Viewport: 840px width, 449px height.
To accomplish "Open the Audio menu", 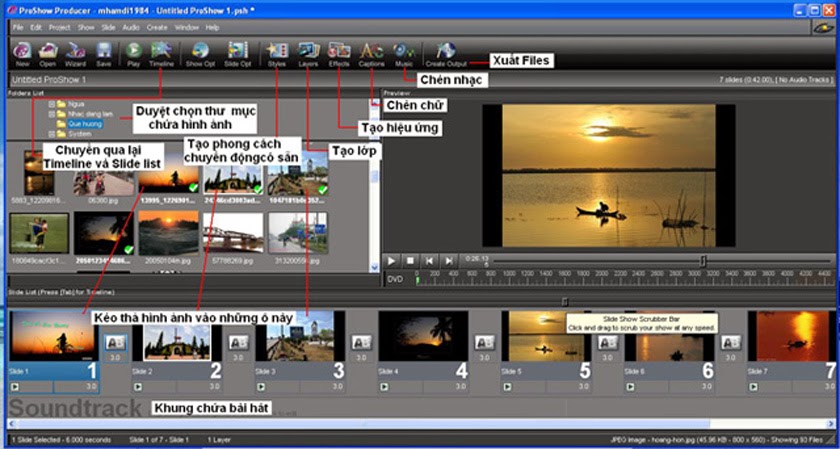I will 131,28.
